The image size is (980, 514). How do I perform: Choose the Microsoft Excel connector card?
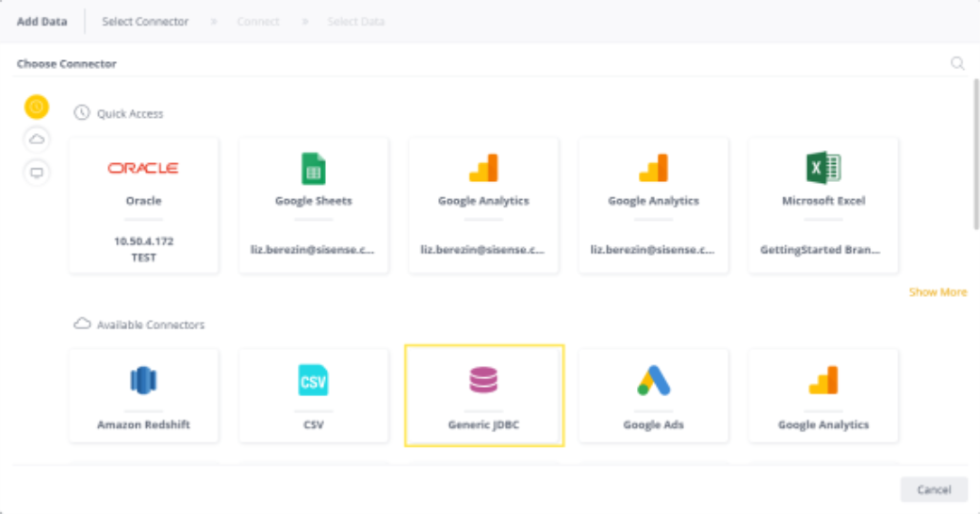[824, 206]
